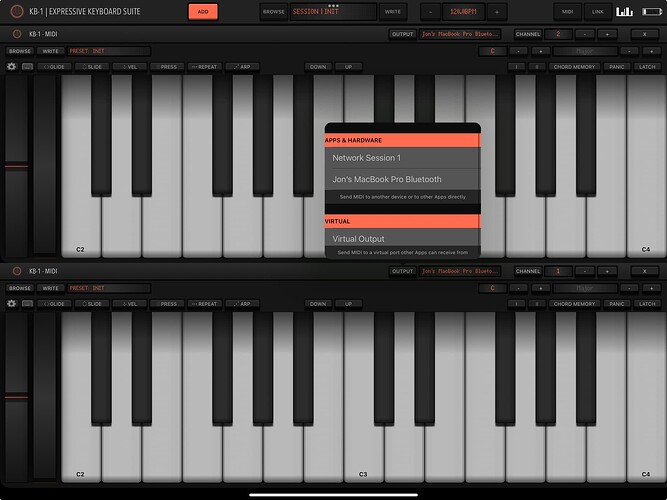
Task: Toggle GLIDE on the top keyboard
Action: pos(53,66)
